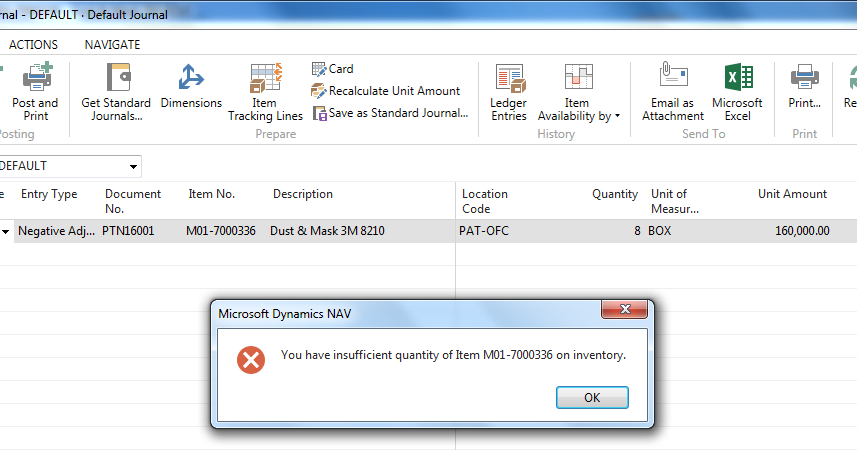Select the Negative Adj... entry type cell
This screenshot has height=450, width=857.
[56, 231]
